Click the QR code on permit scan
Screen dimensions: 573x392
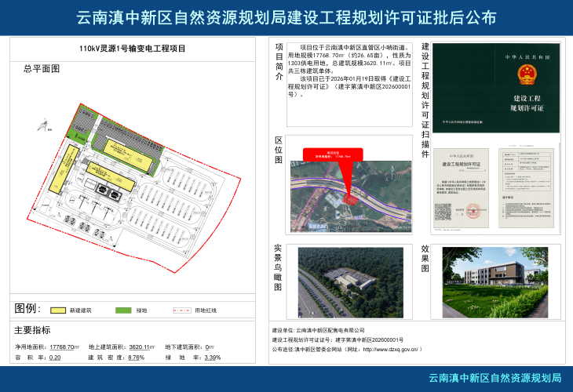(x=443, y=212)
